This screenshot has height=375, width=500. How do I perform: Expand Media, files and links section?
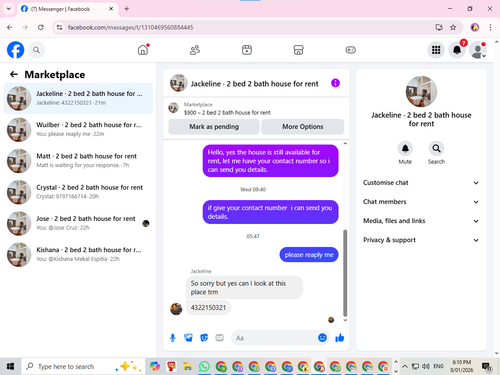(421, 221)
